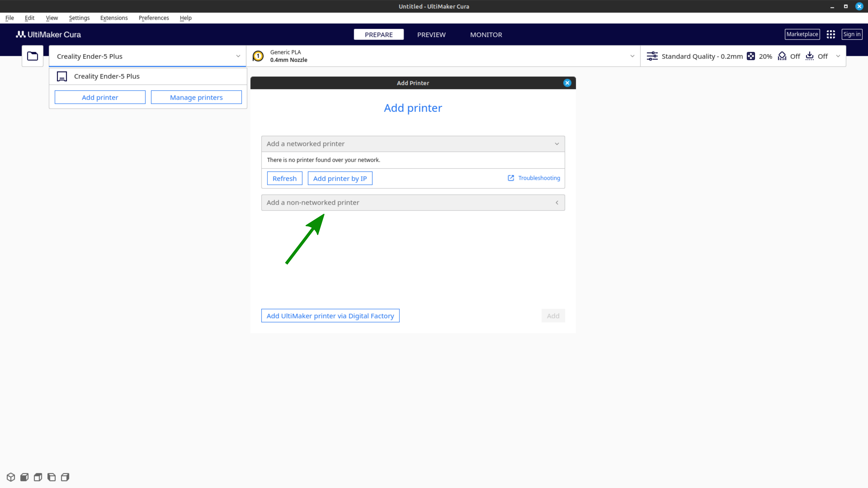Click the Add printer button in printer list
Screen dimensions: 868x488
click(100, 97)
